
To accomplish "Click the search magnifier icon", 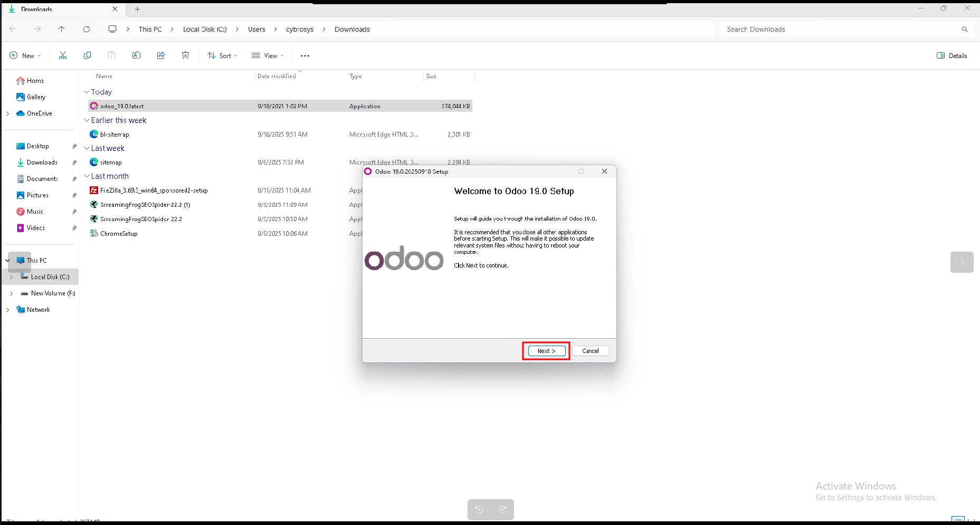I will click(965, 30).
